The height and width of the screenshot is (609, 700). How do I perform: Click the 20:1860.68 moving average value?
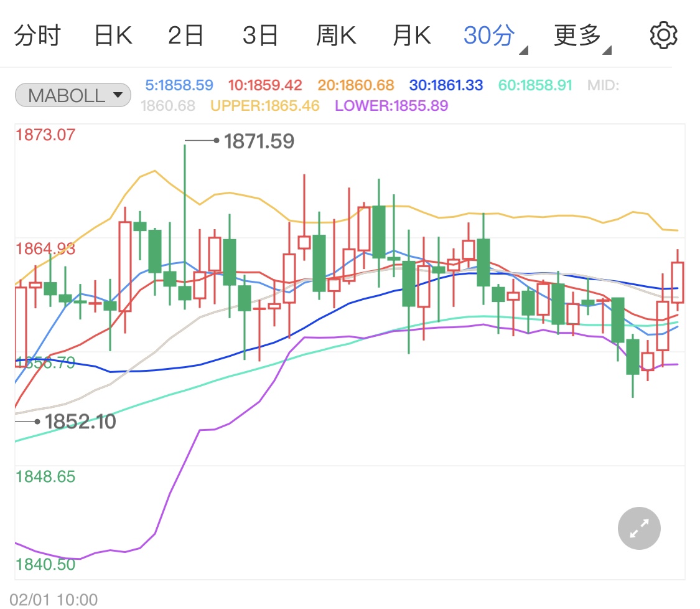(356, 85)
